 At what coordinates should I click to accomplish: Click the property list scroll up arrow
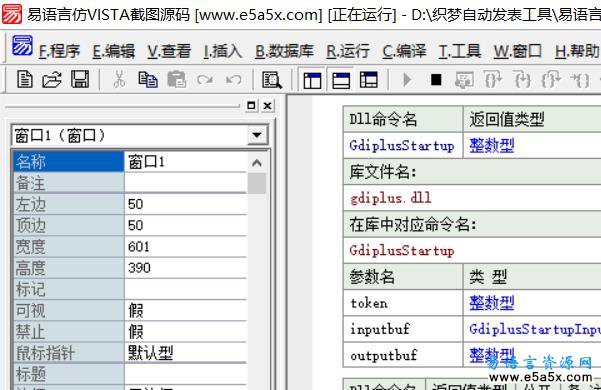257,162
